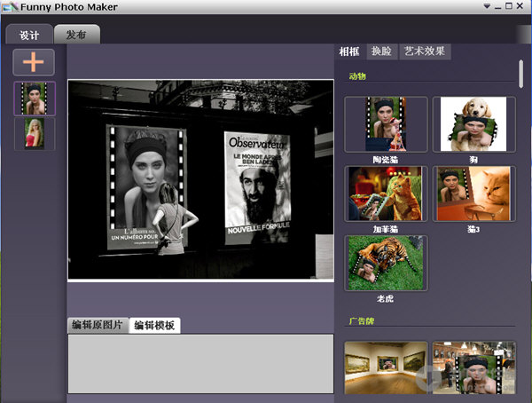
Task: Choose the 猫3 cat frame template
Action: (x=474, y=194)
